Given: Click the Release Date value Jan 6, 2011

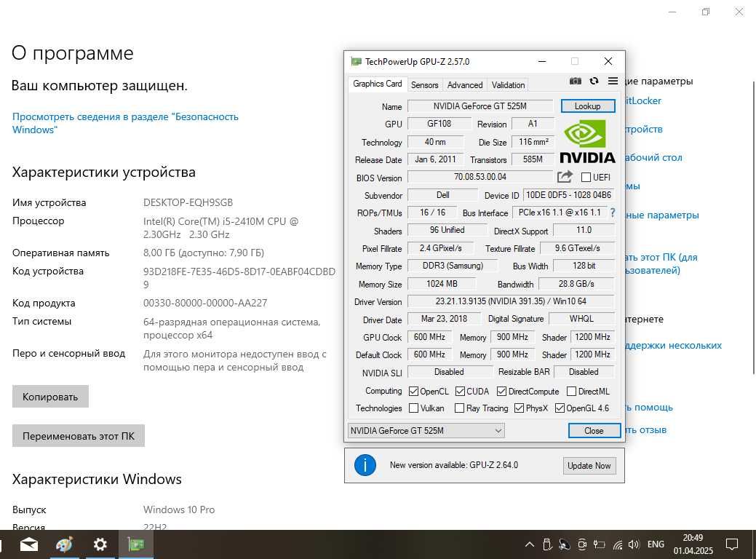Looking at the screenshot, I should 435,159.
